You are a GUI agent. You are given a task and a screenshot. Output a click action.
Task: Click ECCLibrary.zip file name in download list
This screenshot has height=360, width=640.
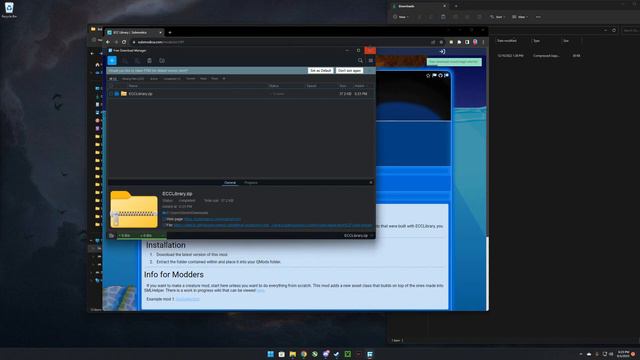tap(140, 94)
